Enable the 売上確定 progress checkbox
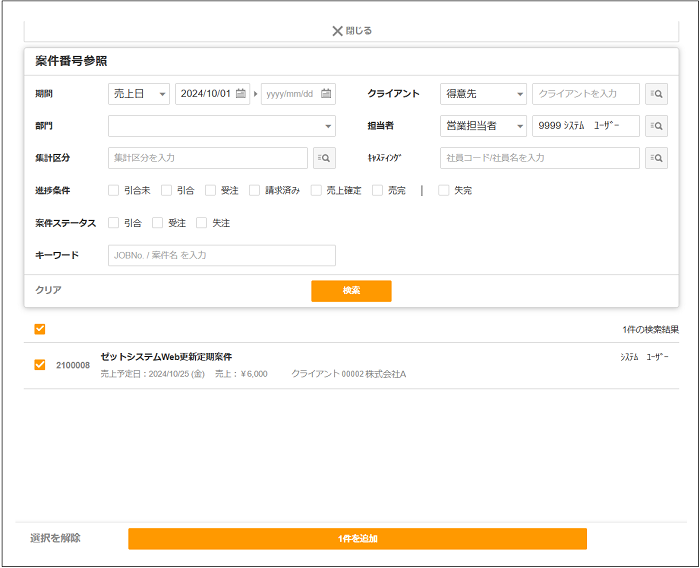The height and width of the screenshot is (568, 700). coord(316,190)
